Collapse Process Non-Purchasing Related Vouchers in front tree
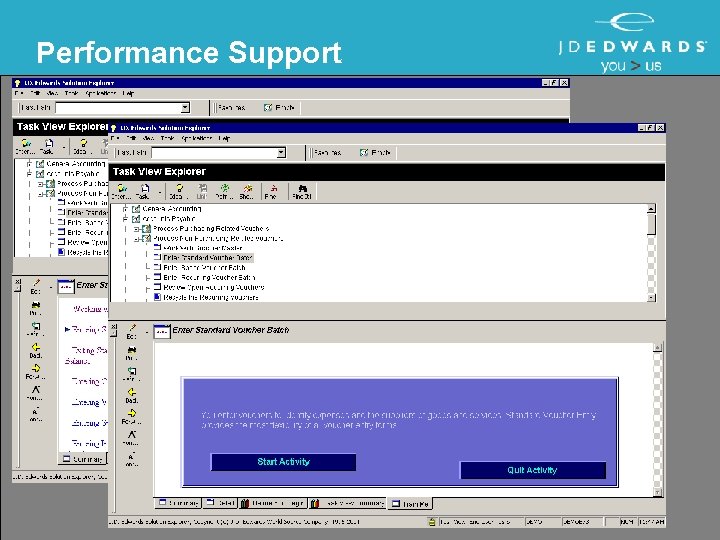Screen dimensions: 720x540 point(136,239)
